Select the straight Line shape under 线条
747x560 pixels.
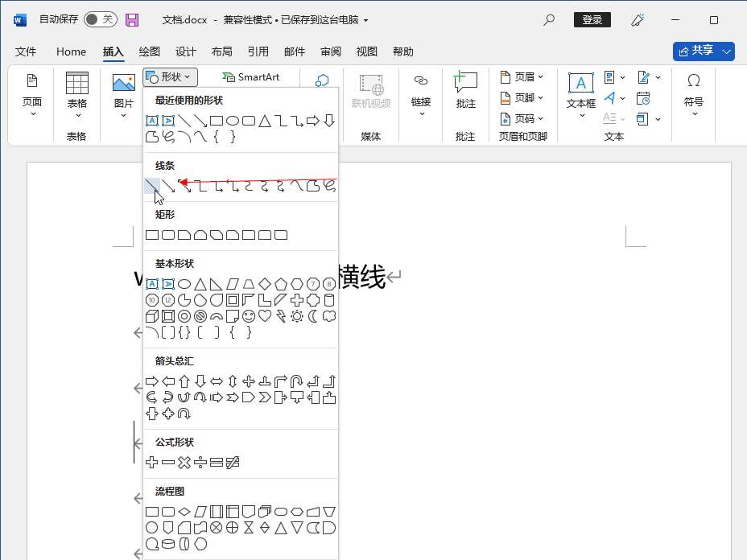coord(152,186)
